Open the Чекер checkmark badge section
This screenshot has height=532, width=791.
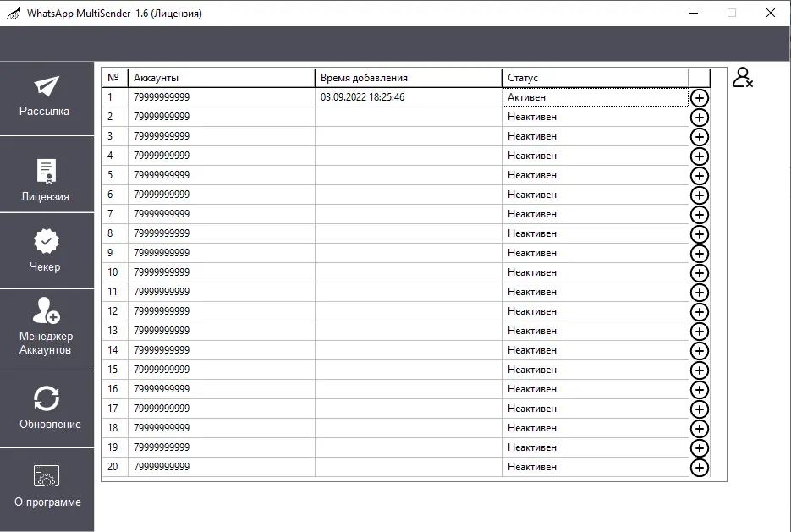point(47,250)
